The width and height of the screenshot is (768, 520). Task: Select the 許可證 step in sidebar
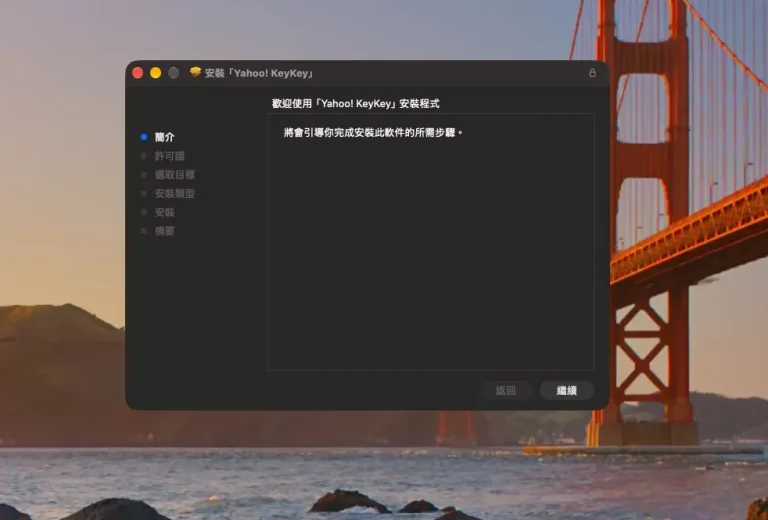coord(169,156)
